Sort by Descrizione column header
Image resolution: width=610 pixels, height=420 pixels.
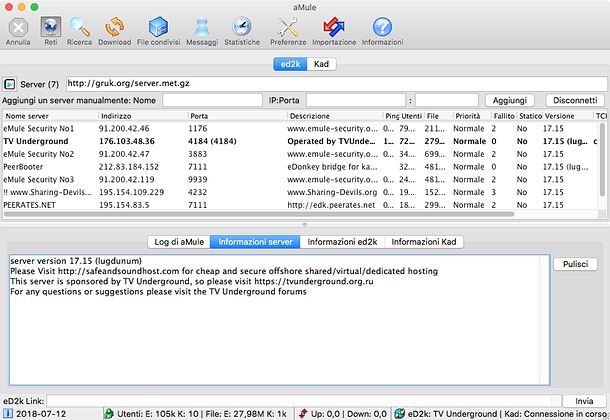(335, 116)
